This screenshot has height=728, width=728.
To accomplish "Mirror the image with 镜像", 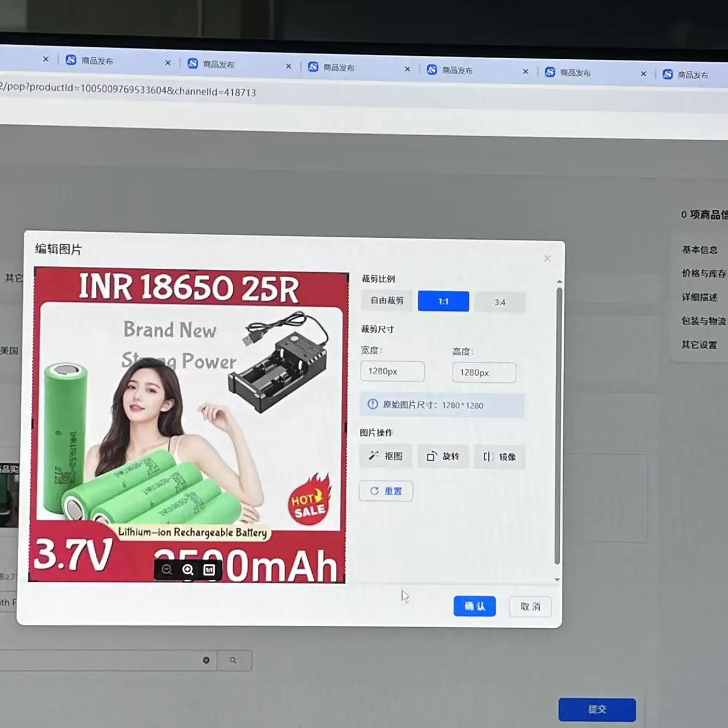I will (500, 457).
